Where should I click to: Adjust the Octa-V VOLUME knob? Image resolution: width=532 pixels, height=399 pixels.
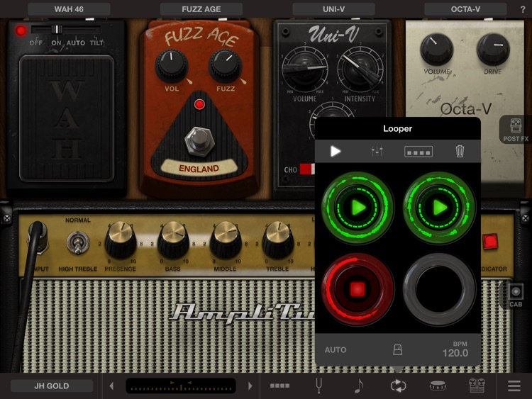(x=437, y=49)
